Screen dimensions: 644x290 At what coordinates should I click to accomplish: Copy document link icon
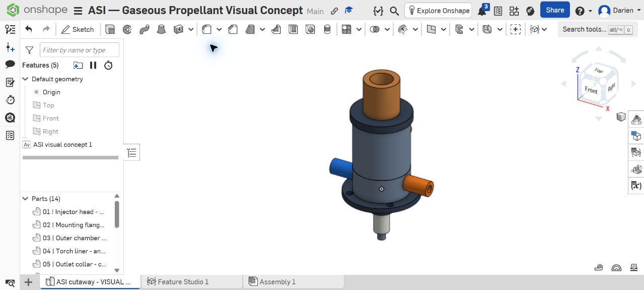tap(334, 11)
